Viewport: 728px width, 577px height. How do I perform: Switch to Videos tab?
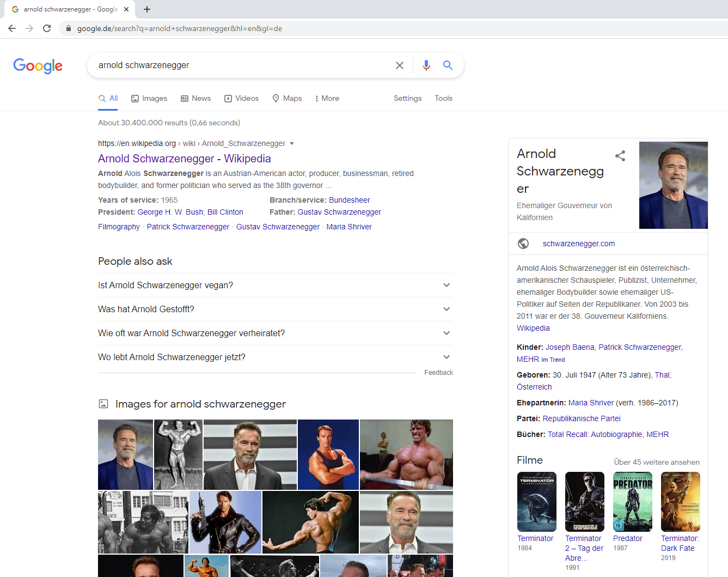pyautogui.click(x=241, y=98)
